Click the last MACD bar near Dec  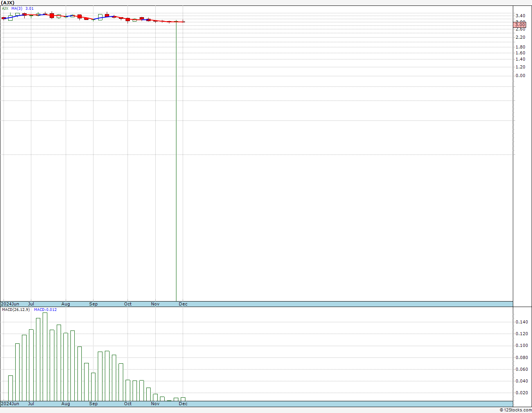pyautogui.click(x=183, y=399)
